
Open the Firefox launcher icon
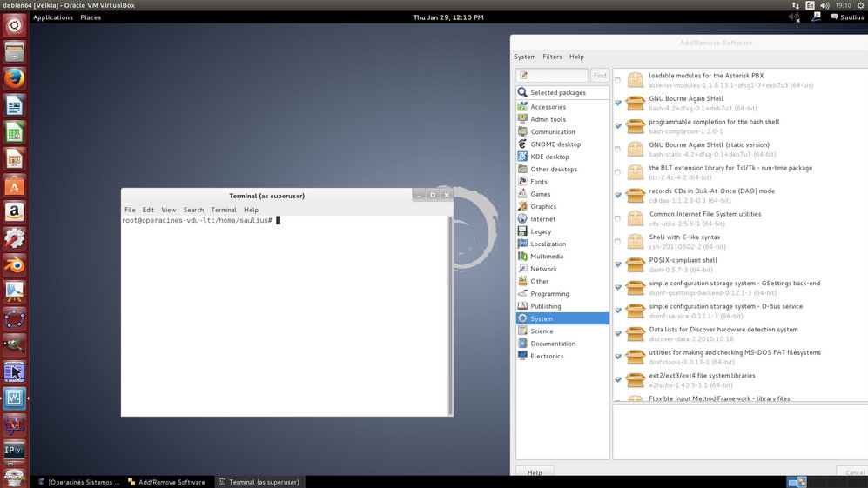[x=14, y=78]
